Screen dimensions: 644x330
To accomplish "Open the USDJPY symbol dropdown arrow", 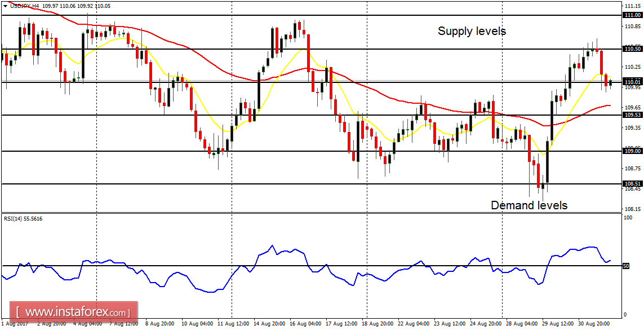I will (5, 6).
